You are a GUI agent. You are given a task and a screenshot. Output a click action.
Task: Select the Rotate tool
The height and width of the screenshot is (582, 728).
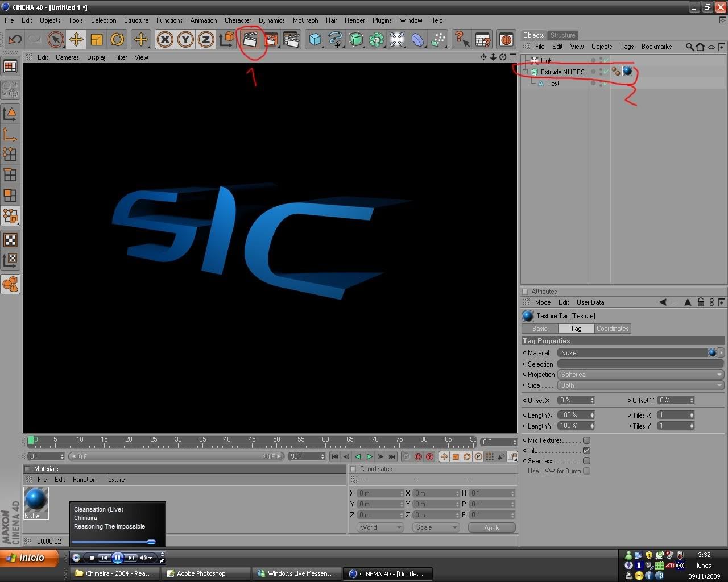click(x=117, y=39)
